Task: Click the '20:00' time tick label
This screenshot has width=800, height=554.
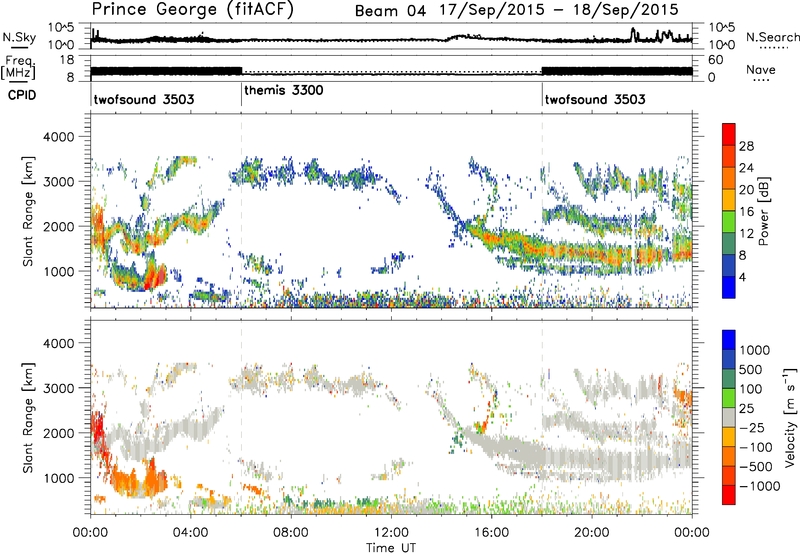Action: (x=592, y=533)
